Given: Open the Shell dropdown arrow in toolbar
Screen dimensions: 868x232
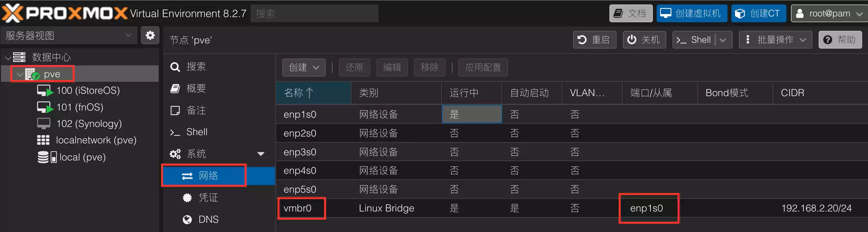Looking at the screenshot, I should pyautogui.click(x=723, y=40).
